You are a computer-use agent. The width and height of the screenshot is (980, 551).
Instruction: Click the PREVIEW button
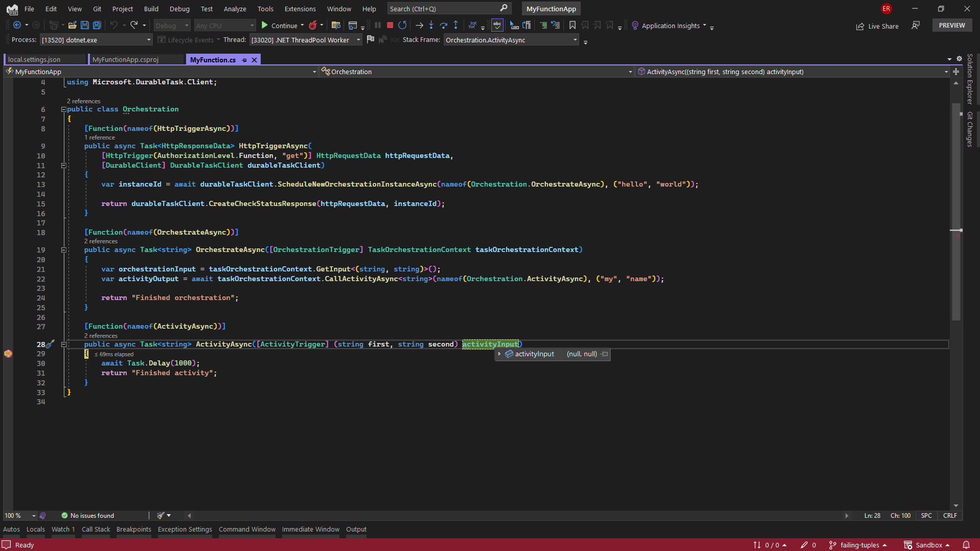click(x=951, y=25)
